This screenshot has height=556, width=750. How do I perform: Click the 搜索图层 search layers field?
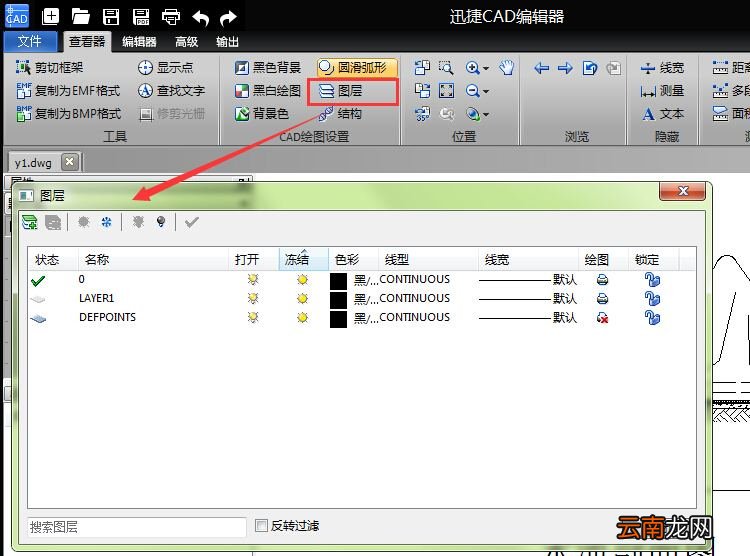tap(137, 527)
